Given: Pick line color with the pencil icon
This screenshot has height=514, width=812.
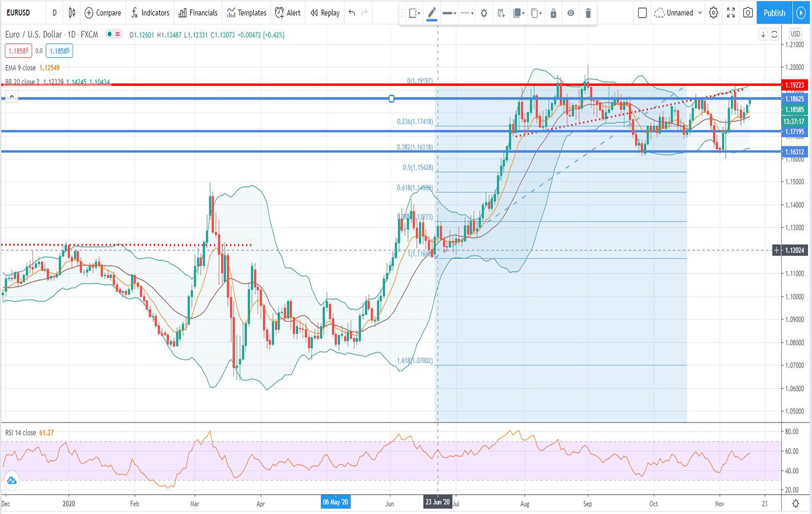Looking at the screenshot, I should [x=432, y=13].
